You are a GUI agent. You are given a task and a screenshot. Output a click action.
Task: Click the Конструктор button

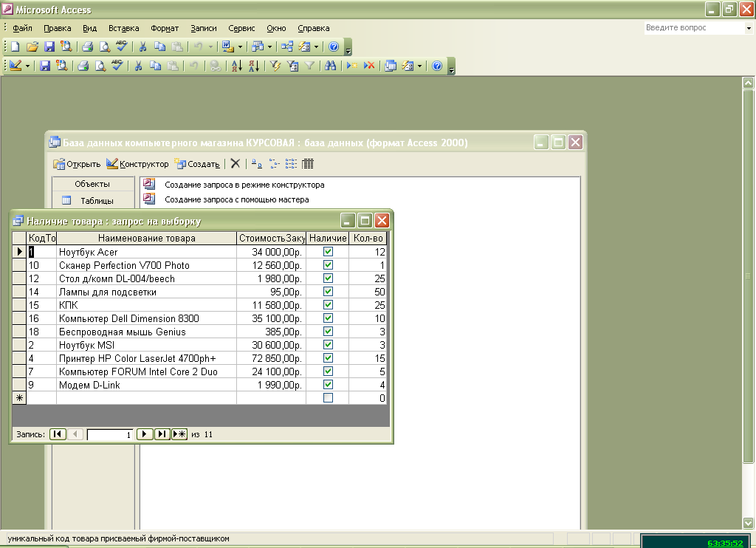138,164
